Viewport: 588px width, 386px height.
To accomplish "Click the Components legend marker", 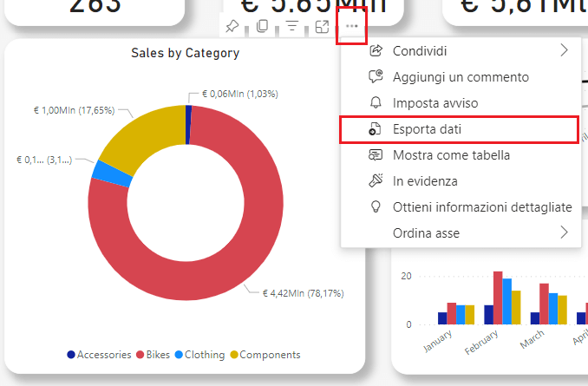I will click(x=234, y=355).
